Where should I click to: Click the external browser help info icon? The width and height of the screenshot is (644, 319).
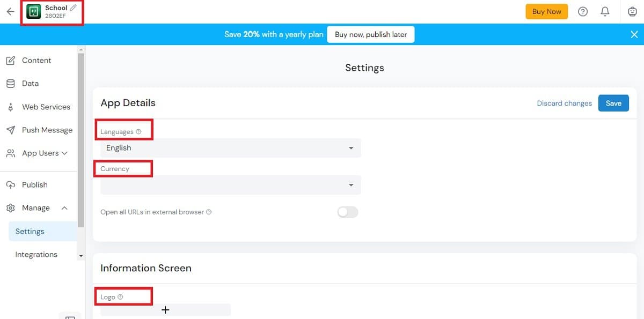209,212
